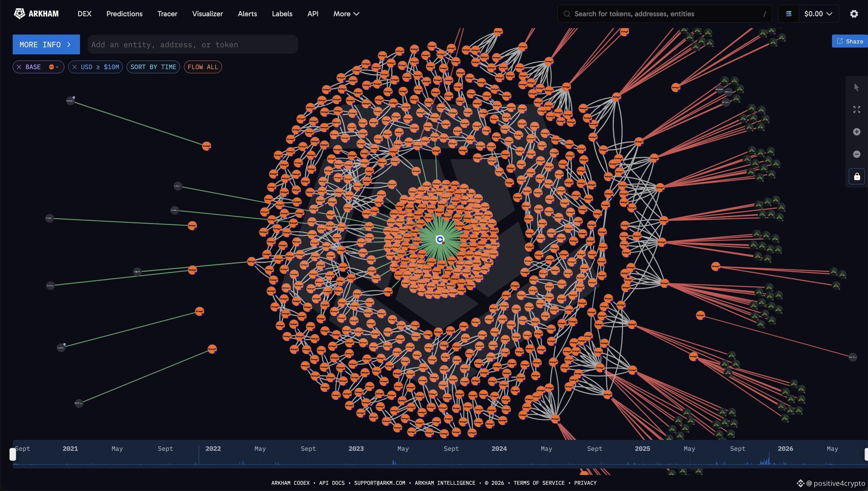Click the SUPPORT@ARKM.COM link
The image size is (868, 491).
point(379,483)
